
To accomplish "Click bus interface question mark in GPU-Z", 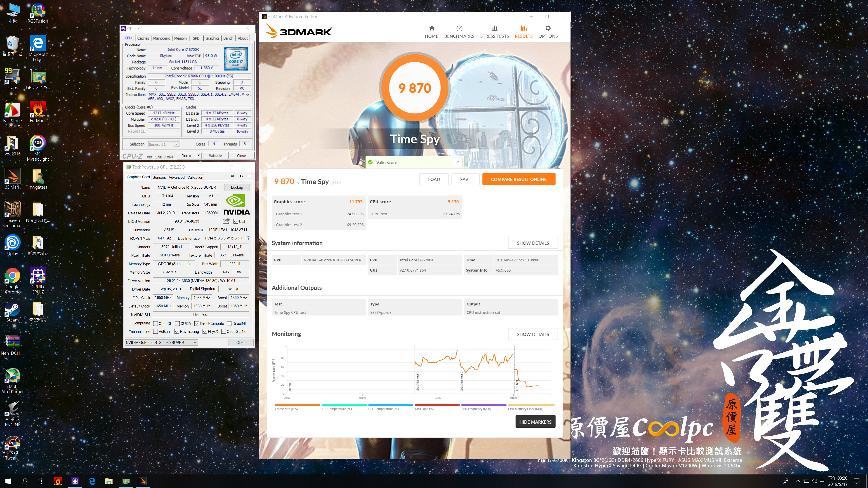I will (248, 238).
